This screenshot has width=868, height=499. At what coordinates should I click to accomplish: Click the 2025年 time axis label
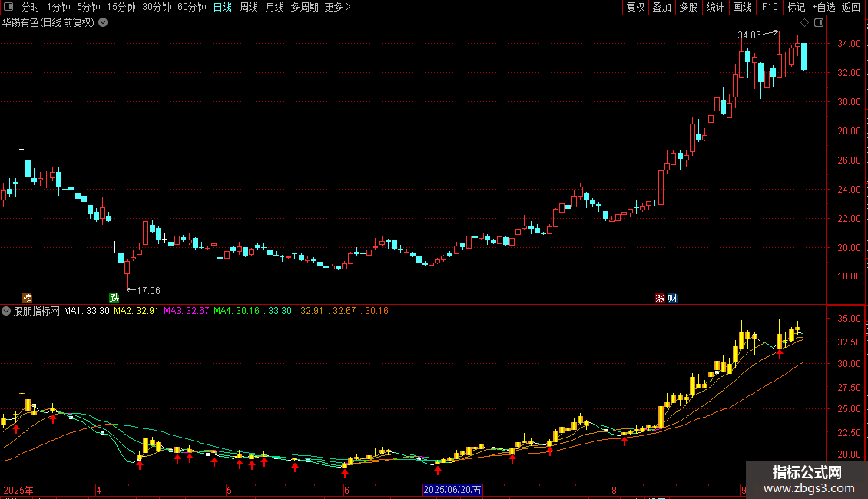click(x=18, y=490)
